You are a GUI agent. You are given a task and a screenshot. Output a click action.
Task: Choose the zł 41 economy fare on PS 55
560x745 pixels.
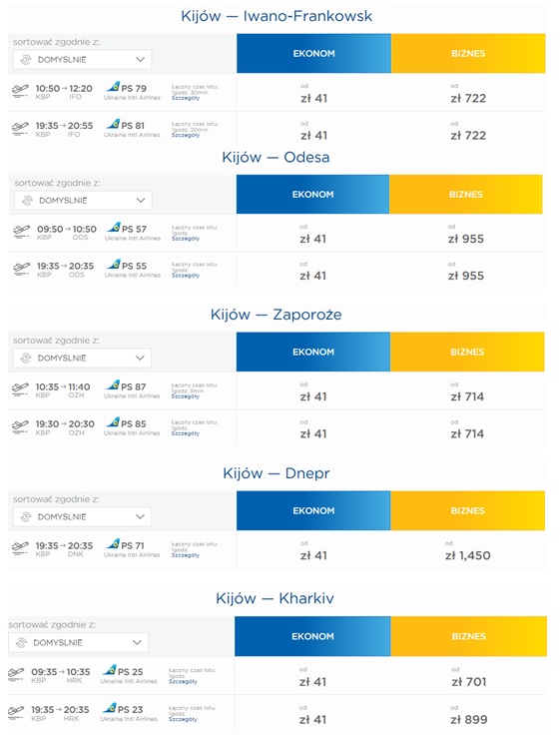pos(313,276)
